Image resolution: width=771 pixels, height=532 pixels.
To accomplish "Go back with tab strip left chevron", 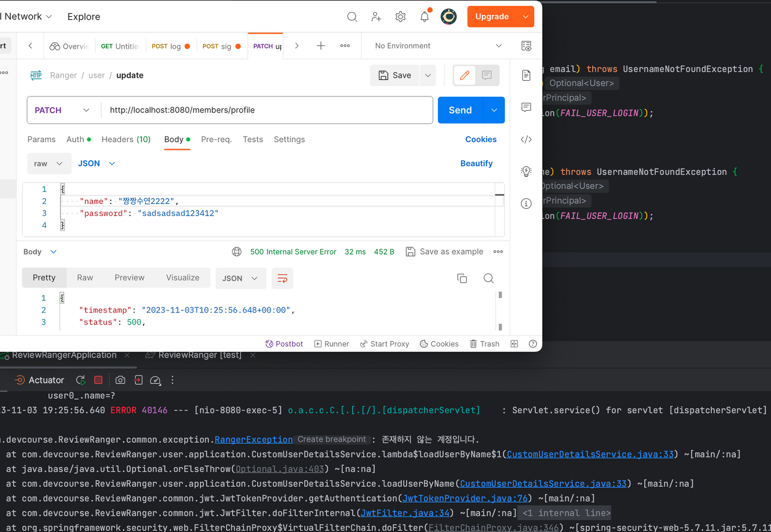I will [x=31, y=46].
